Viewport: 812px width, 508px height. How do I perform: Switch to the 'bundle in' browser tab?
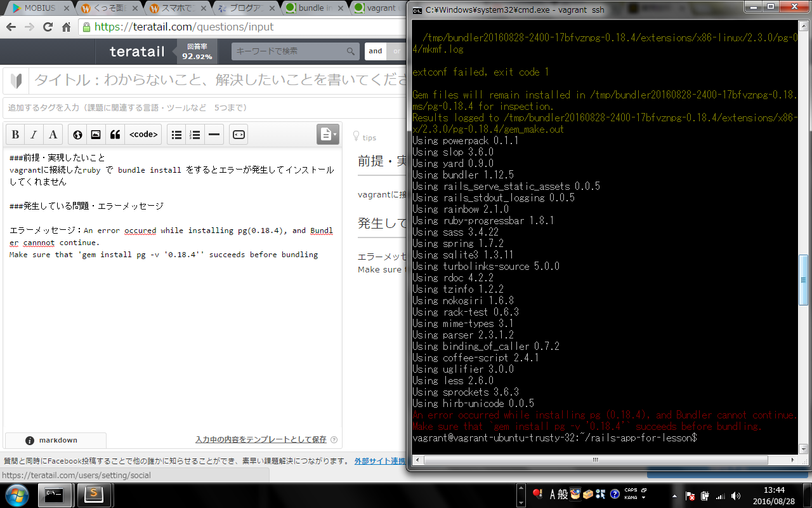tap(315, 8)
